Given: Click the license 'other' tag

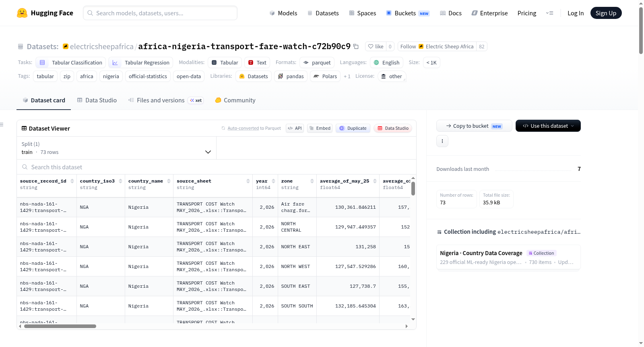Looking at the screenshot, I should coord(392,76).
